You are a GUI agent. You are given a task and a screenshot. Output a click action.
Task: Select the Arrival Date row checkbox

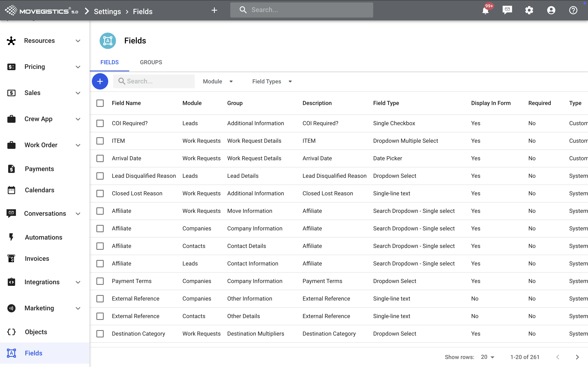(x=100, y=158)
